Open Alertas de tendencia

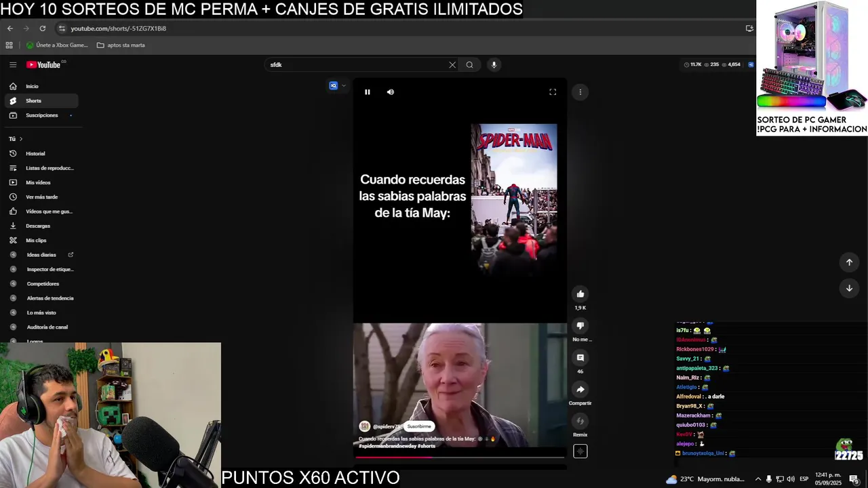tap(41, 298)
